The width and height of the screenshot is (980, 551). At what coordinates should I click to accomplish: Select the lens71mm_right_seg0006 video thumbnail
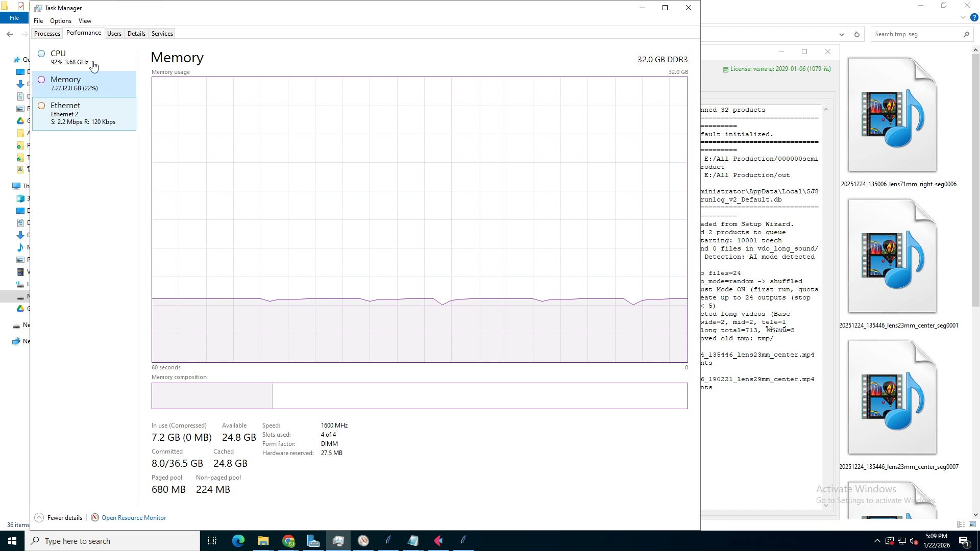pyautogui.click(x=892, y=115)
